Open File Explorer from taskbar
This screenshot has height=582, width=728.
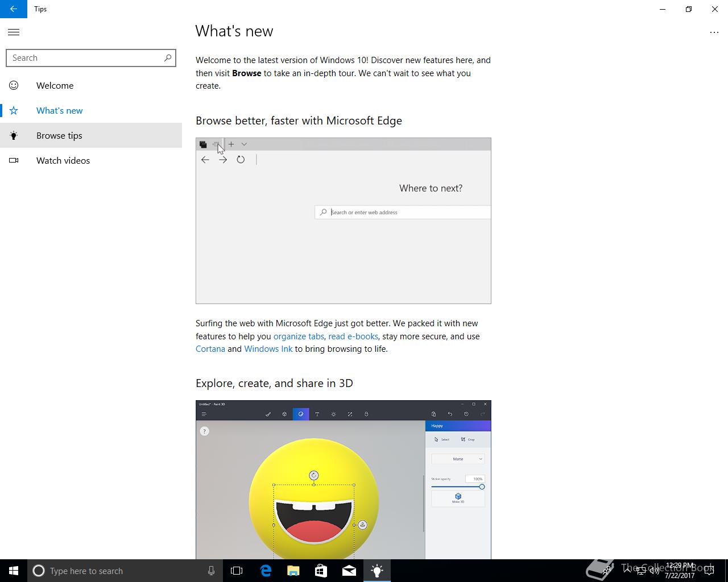click(293, 571)
